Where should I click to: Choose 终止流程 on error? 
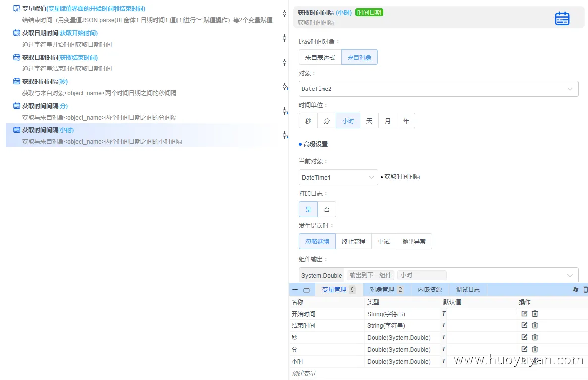pyautogui.click(x=353, y=241)
